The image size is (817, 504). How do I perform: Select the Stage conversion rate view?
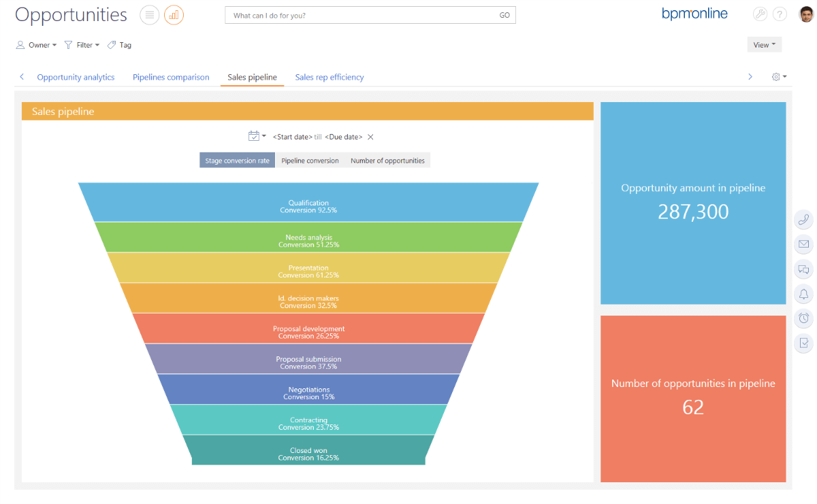point(237,160)
